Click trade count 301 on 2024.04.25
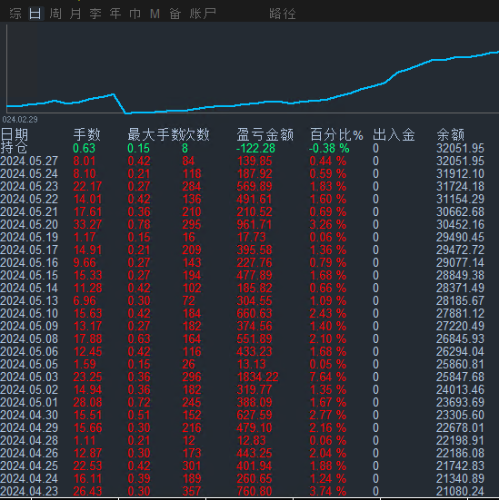 [192, 466]
